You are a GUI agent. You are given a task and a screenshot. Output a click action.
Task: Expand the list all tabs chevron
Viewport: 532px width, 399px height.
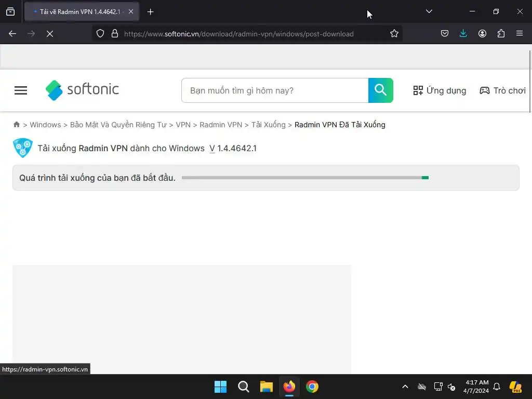(429, 11)
